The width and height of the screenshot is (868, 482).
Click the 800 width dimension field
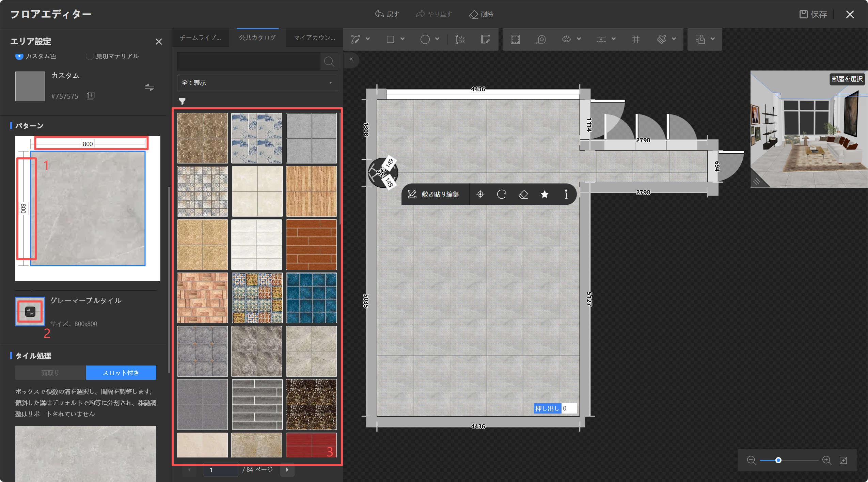88,144
